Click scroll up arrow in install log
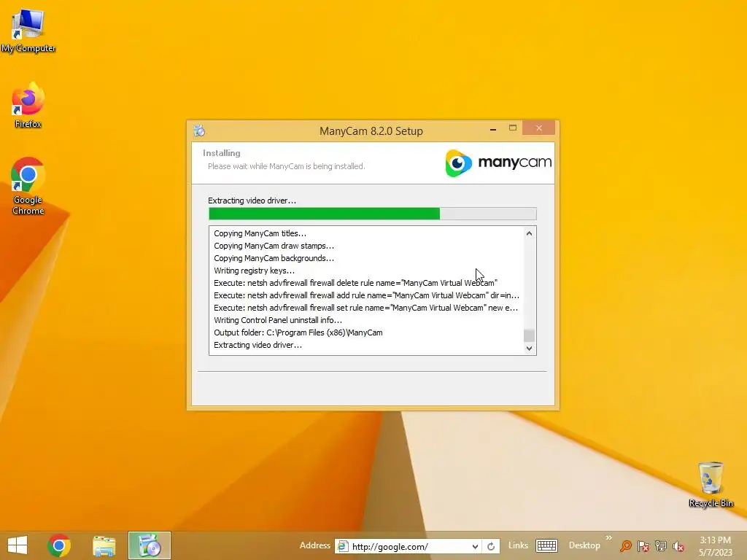Image resolution: width=747 pixels, height=560 pixels. (x=529, y=233)
